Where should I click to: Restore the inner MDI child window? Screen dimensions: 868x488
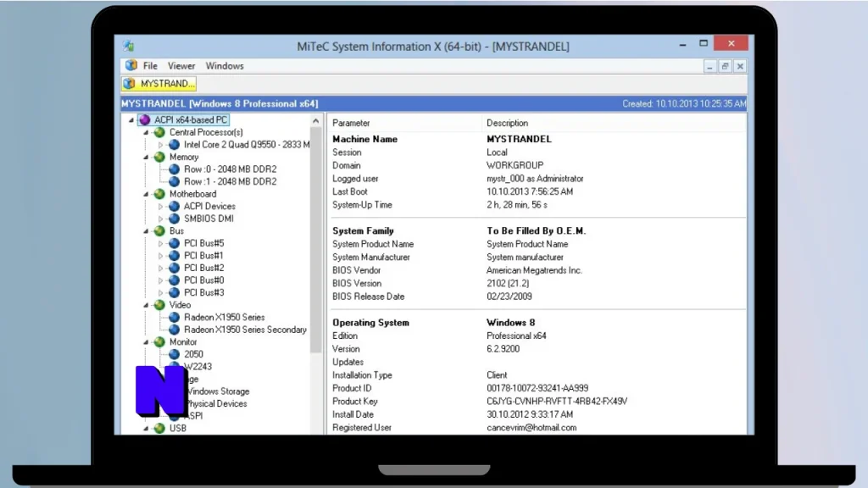[726, 66]
